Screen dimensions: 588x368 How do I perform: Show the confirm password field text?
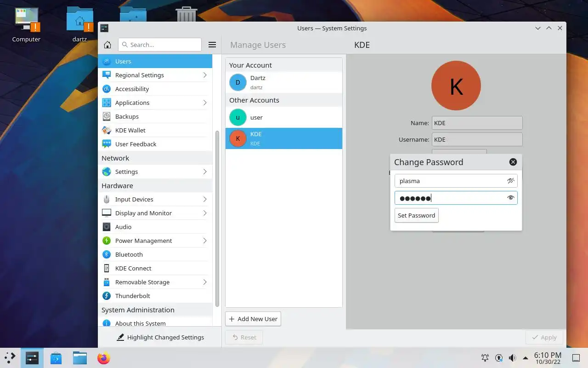tap(510, 198)
